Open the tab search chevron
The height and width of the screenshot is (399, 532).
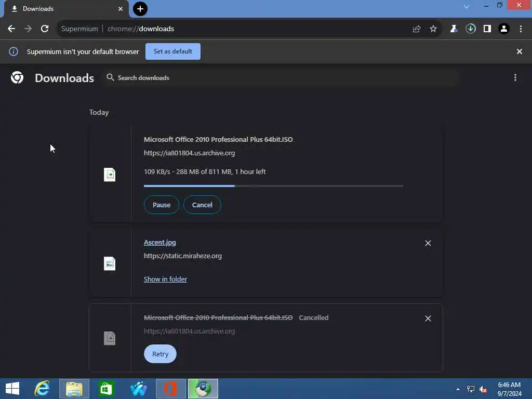coord(467,6)
